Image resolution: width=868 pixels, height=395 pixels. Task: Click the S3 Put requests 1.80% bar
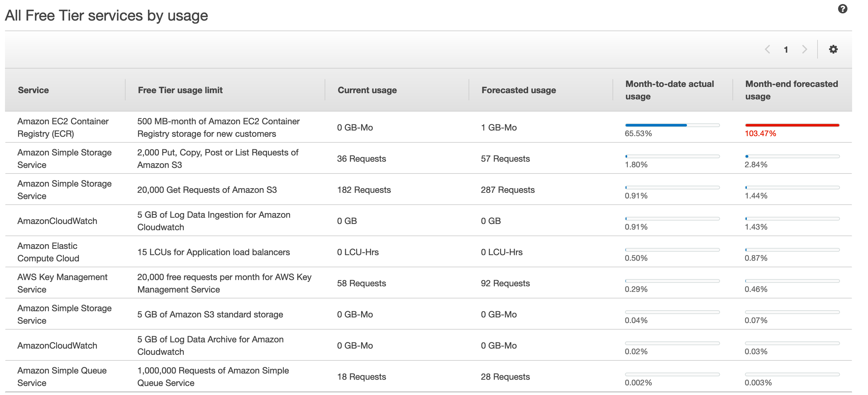[672, 156]
